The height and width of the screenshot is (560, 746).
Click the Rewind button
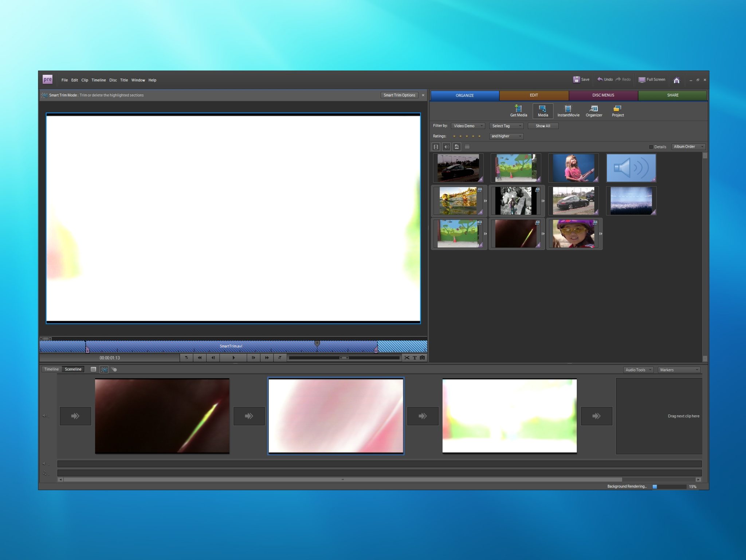click(x=200, y=358)
